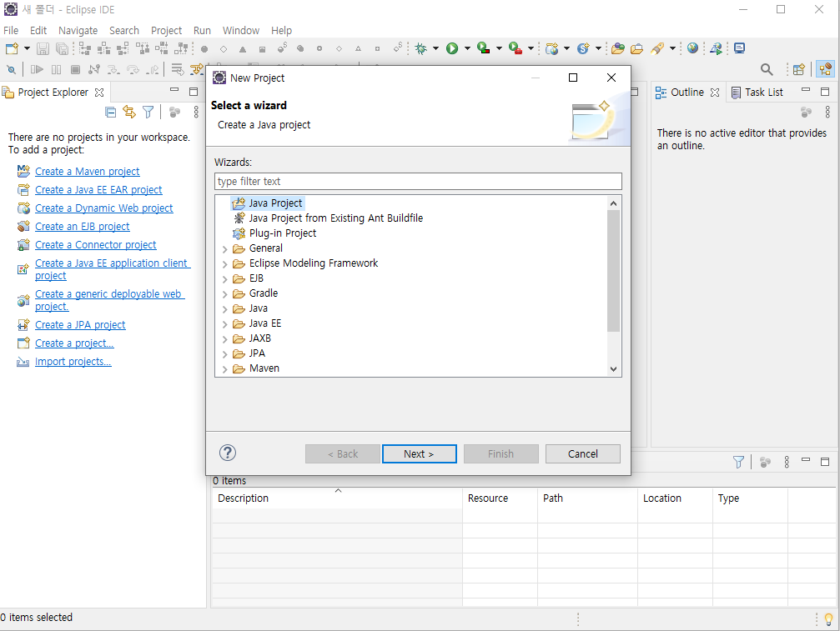Click the Description column header
This screenshot has height=631, width=840.
pos(337,498)
